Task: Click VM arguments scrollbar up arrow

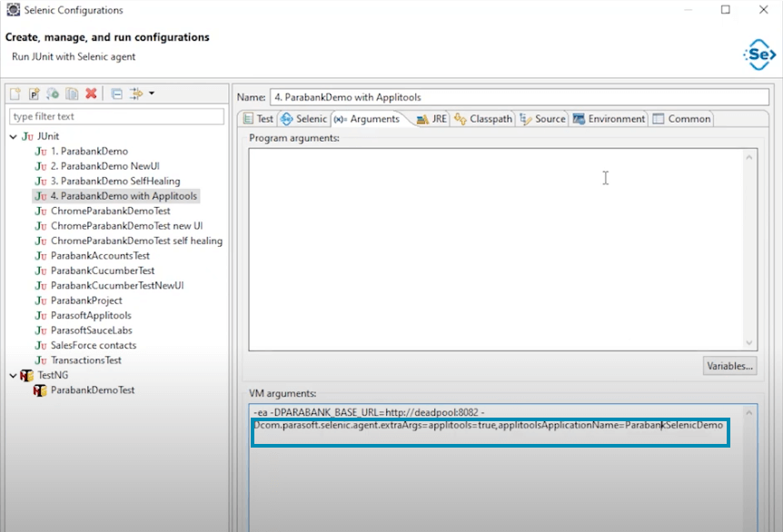Action: pyautogui.click(x=749, y=413)
